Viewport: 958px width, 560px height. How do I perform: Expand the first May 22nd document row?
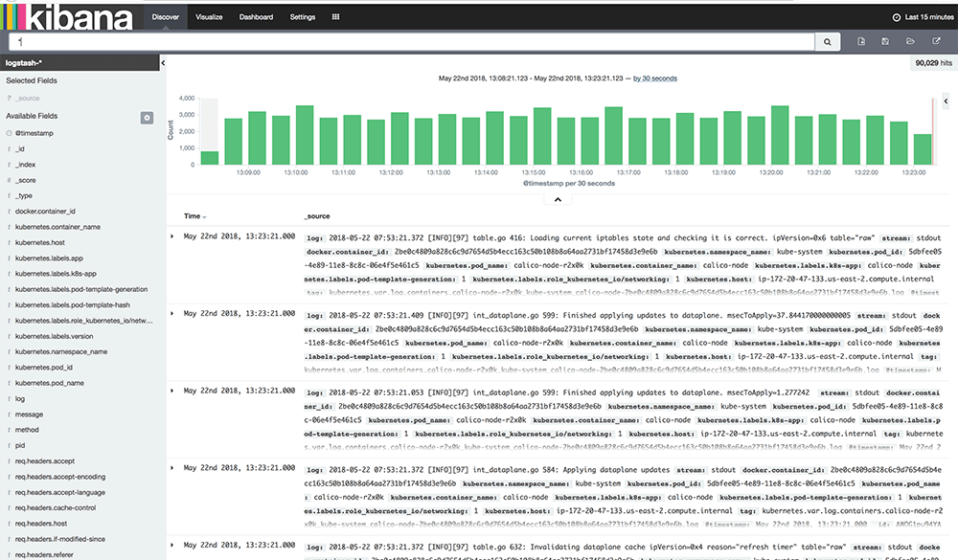(173, 236)
